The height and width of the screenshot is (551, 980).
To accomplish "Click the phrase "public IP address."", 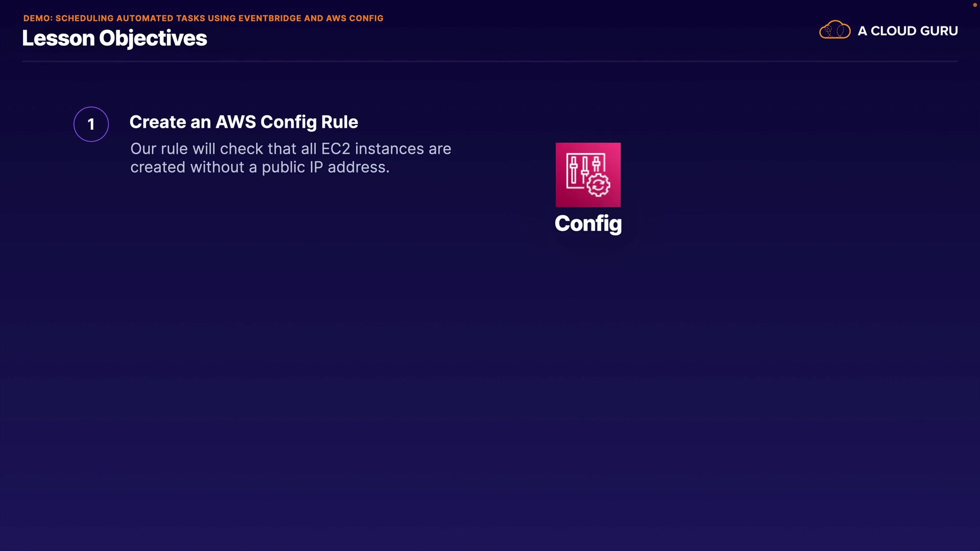I will (x=325, y=167).
